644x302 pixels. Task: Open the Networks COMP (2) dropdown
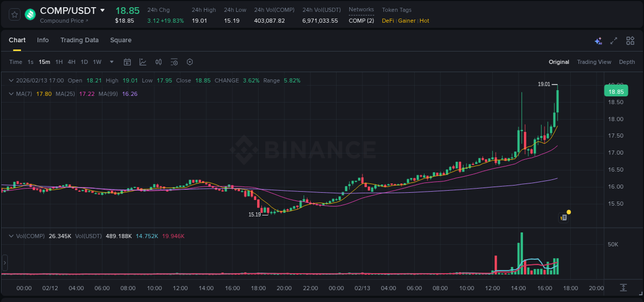tap(361, 20)
